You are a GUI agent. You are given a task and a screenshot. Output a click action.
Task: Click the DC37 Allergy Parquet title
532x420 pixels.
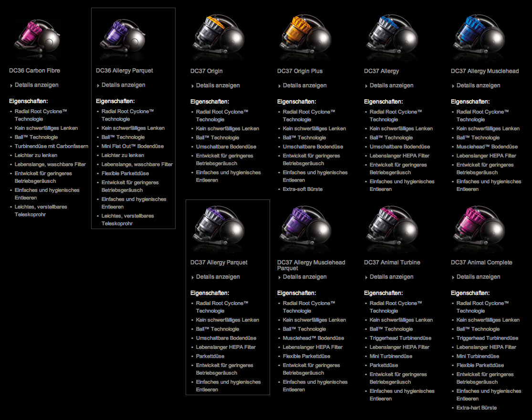[219, 262]
